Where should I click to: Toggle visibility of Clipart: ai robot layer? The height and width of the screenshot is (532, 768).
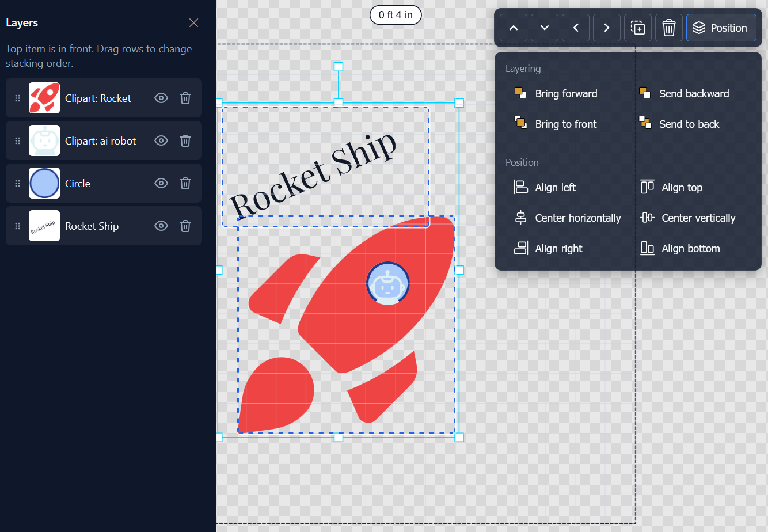point(161,140)
